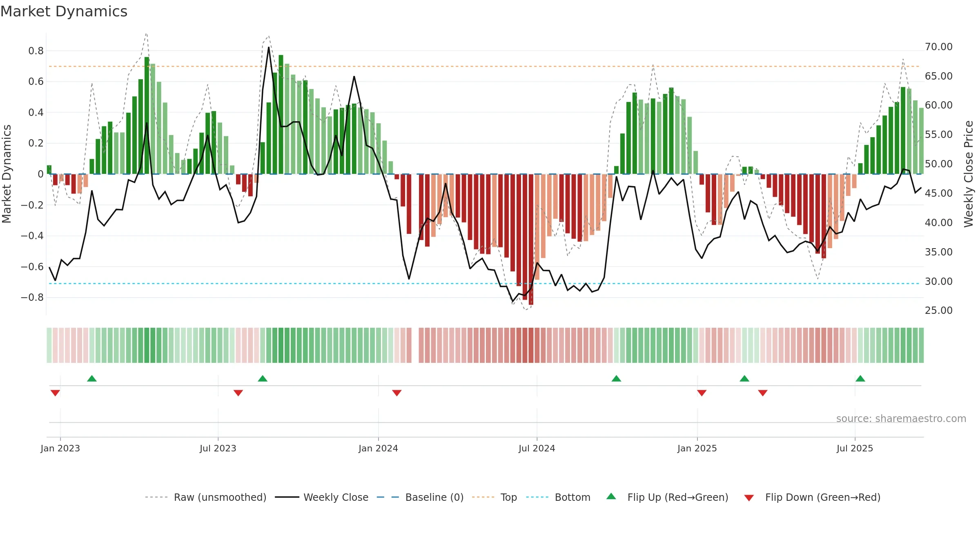Viewport: 980px width, 551px height.
Task: Click the Flip Up marker at July 2025
Action: pyautogui.click(x=860, y=379)
